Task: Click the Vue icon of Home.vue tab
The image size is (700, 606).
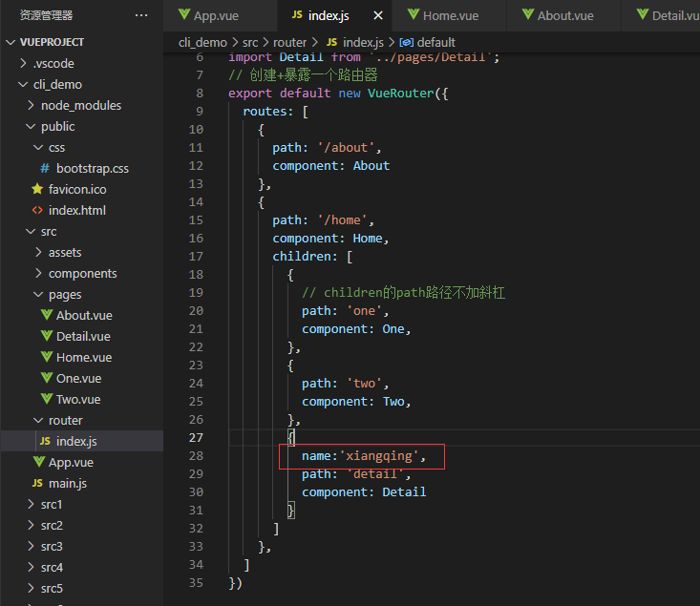Action: coord(414,14)
